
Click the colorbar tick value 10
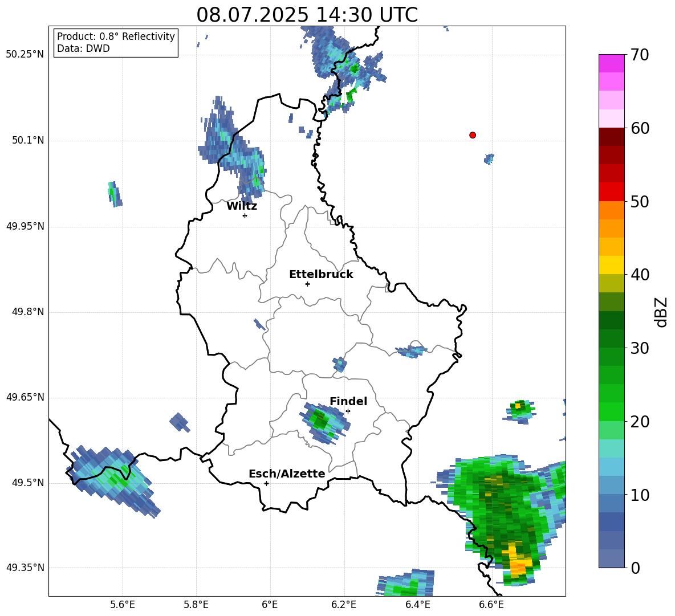640,495
